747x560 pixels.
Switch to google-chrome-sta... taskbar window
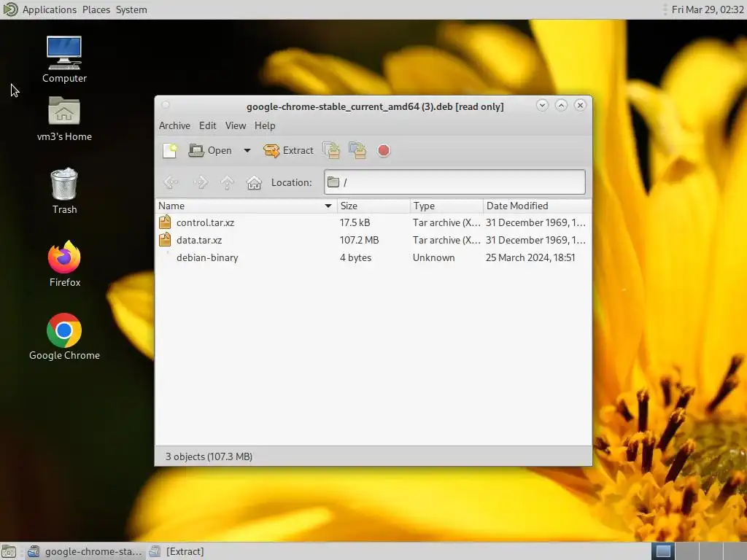coord(85,551)
